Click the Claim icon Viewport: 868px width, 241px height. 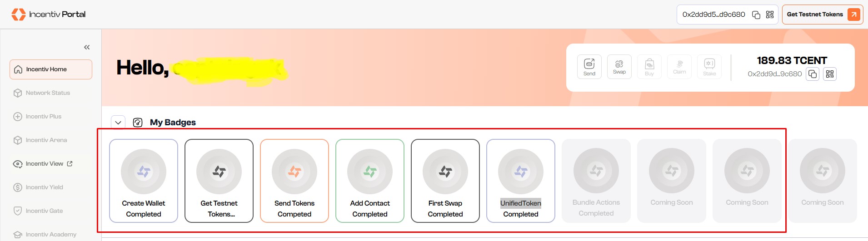point(679,67)
